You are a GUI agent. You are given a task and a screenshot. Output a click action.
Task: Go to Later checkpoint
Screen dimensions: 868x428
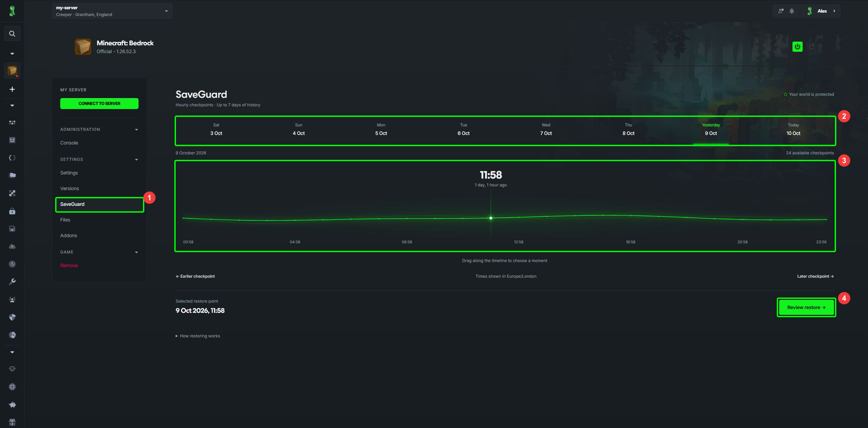815,276
